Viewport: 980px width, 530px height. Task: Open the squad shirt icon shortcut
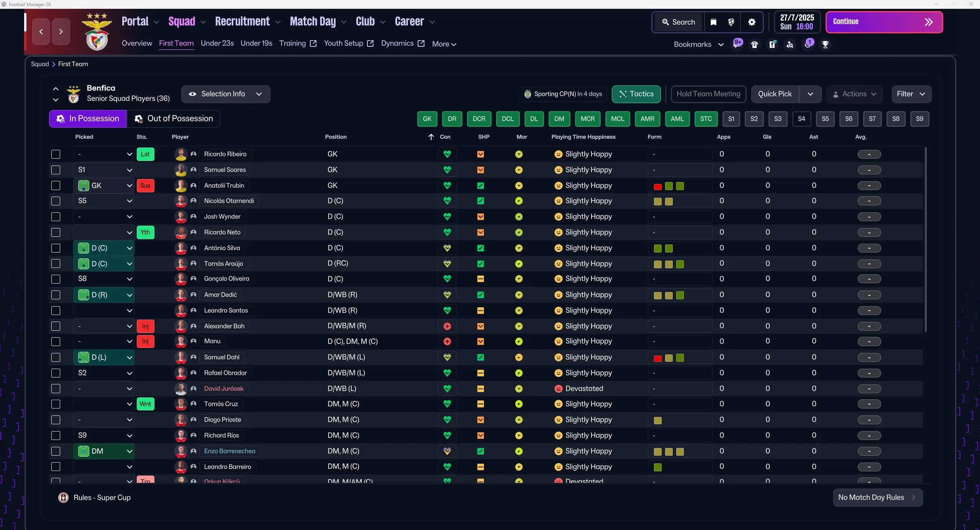[x=754, y=45]
